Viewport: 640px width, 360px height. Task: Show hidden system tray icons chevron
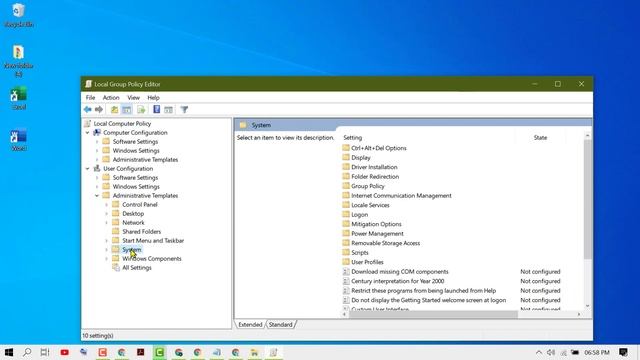539,352
